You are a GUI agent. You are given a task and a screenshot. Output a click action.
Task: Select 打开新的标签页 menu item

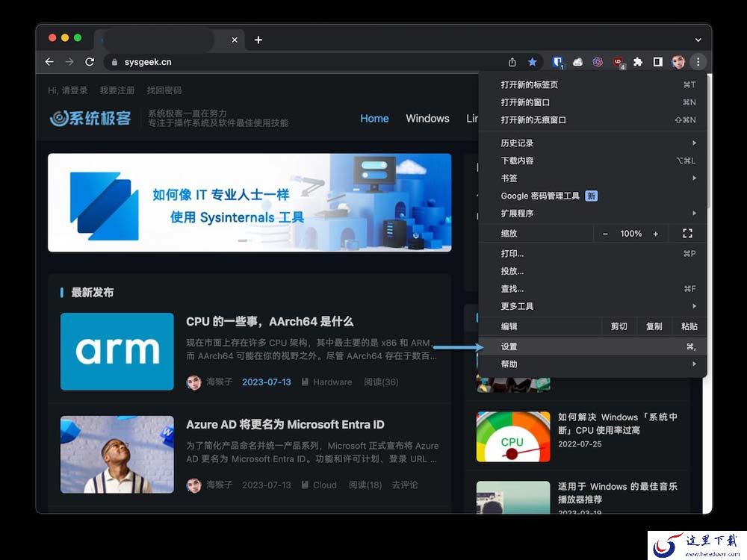point(592,85)
